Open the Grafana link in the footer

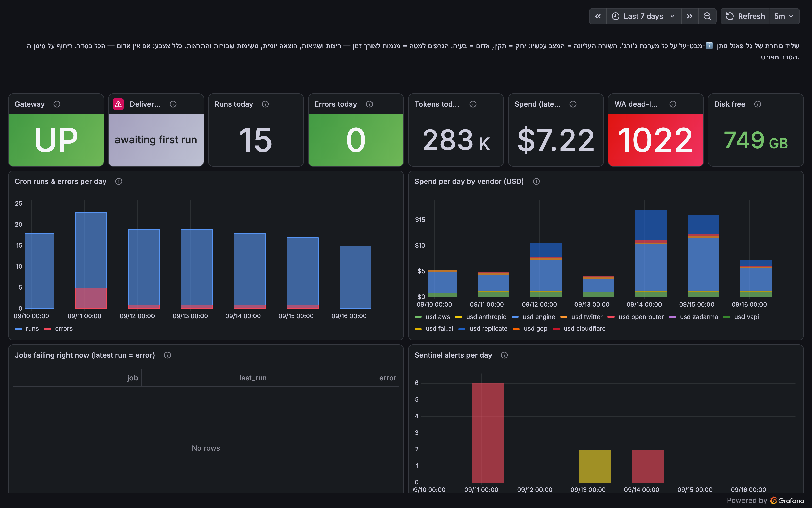[787, 501]
